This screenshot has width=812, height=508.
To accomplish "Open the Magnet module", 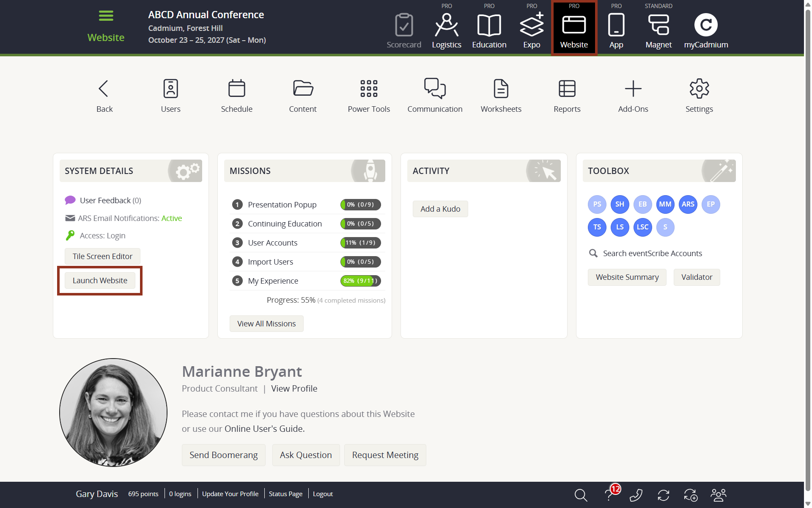I will tap(658, 28).
